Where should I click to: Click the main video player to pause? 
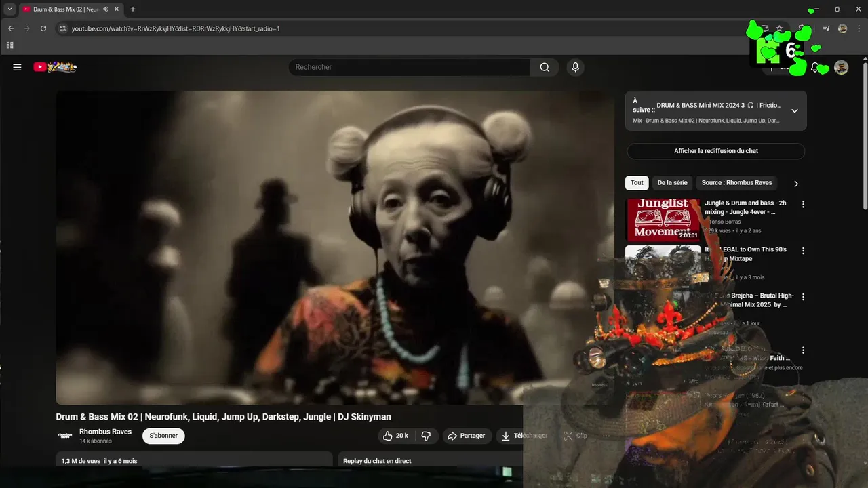pos(335,248)
